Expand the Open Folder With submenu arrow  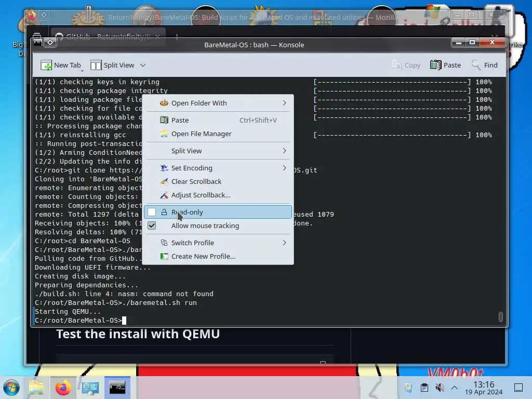click(284, 103)
